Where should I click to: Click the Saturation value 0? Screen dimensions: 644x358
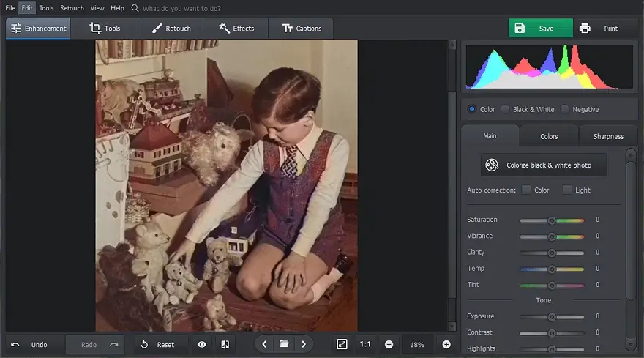[x=598, y=220]
